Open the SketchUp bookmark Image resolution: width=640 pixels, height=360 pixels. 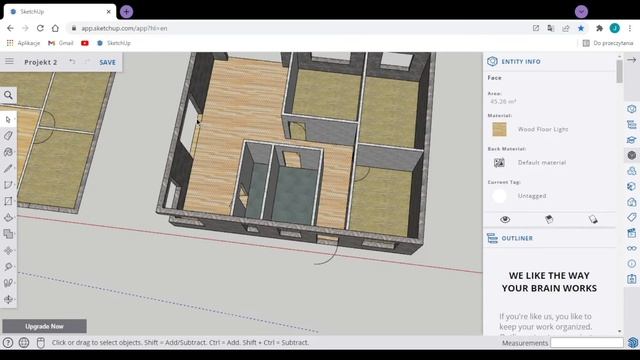(114, 43)
